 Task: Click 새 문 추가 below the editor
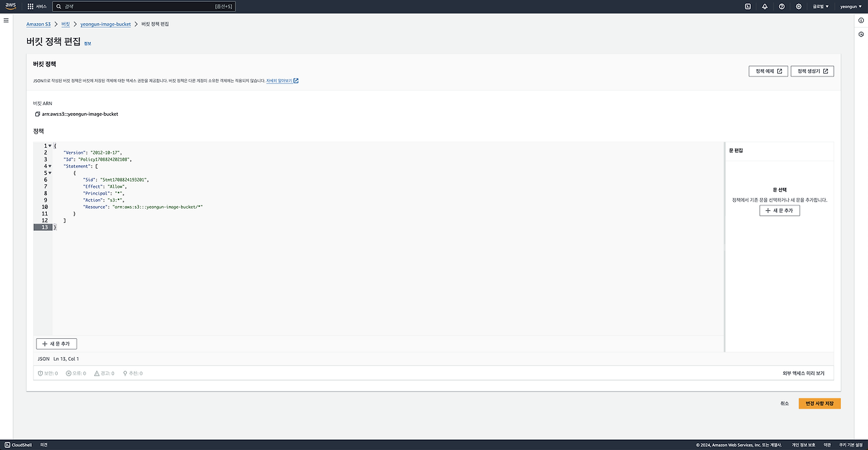pos(56,344)
